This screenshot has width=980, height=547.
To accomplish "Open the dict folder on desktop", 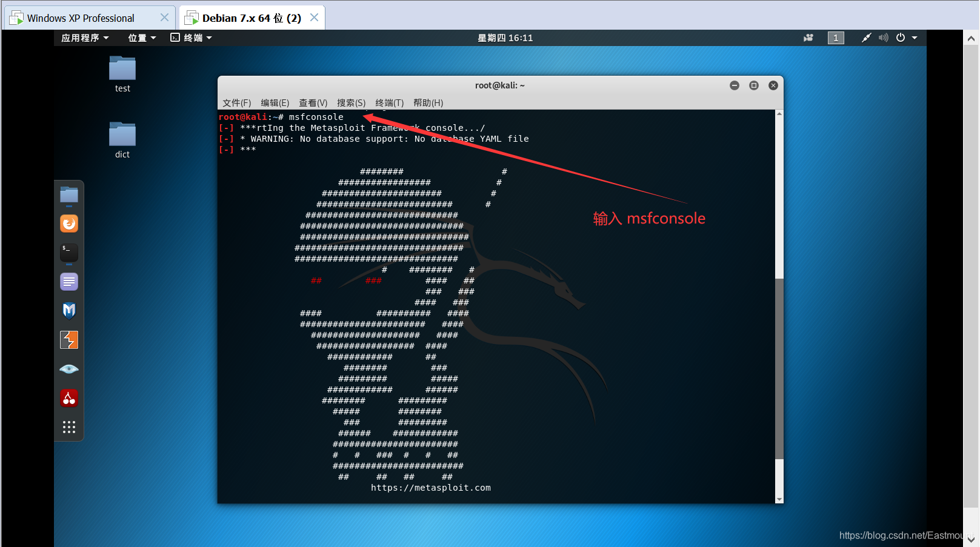I will click(122, 141).
